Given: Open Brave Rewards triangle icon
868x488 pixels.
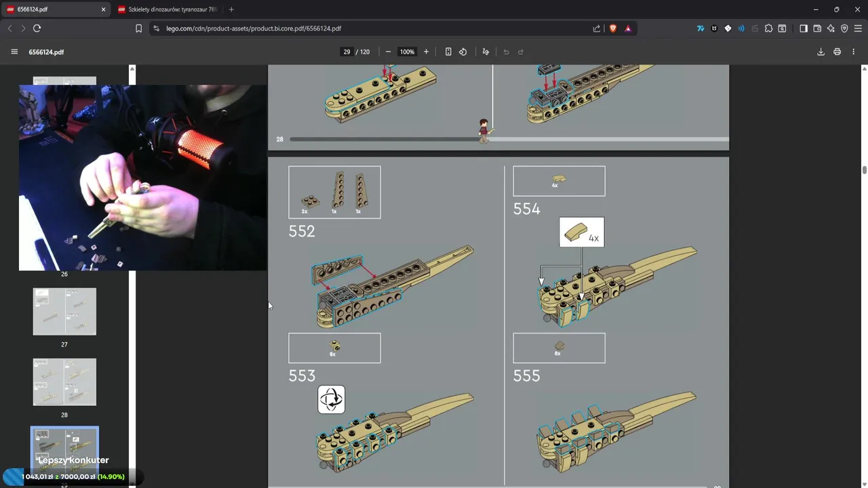Looking at the screenshot, I should [628, 28].
